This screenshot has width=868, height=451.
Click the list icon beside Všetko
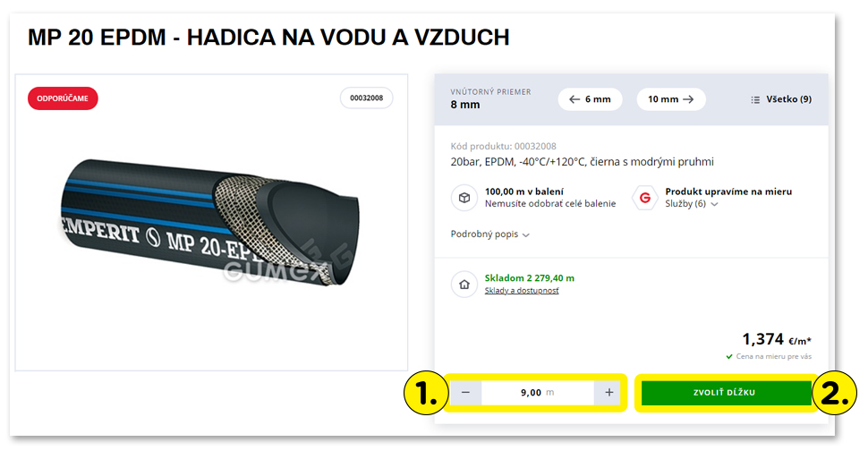(x=755, y=99)
